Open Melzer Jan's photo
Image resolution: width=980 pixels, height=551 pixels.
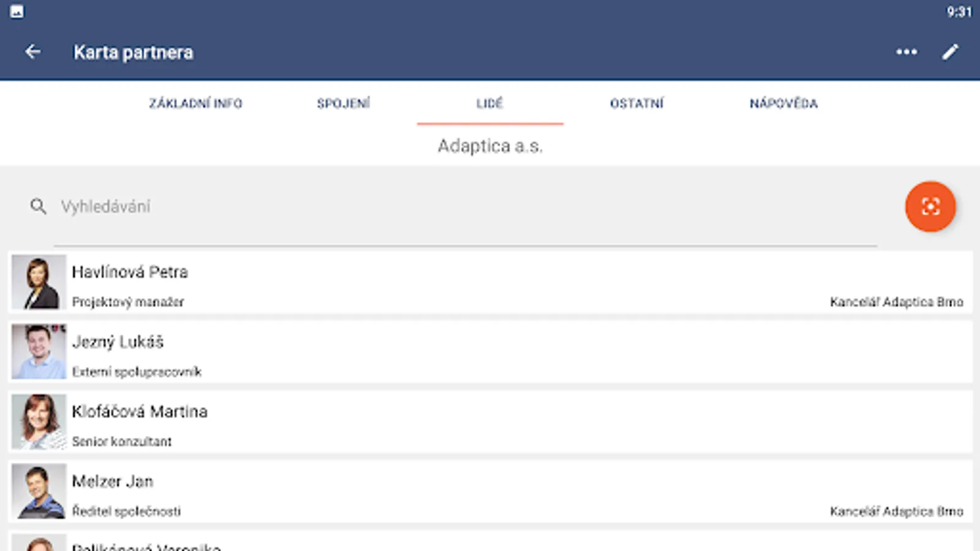point(39,492)
